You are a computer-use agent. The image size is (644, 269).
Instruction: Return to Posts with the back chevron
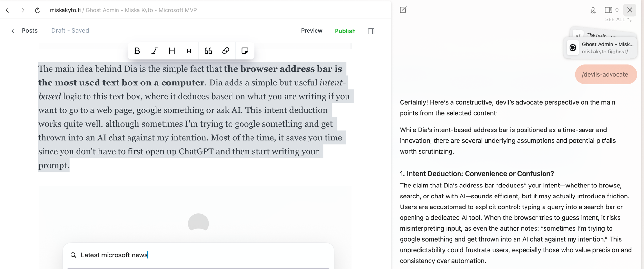pos(13,31)
